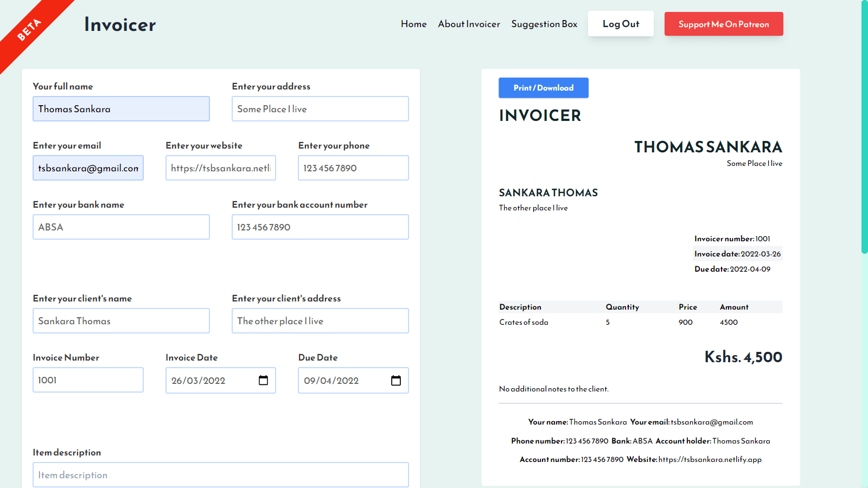
Task: Click the Invoicer logo heading
Action: 119,24
